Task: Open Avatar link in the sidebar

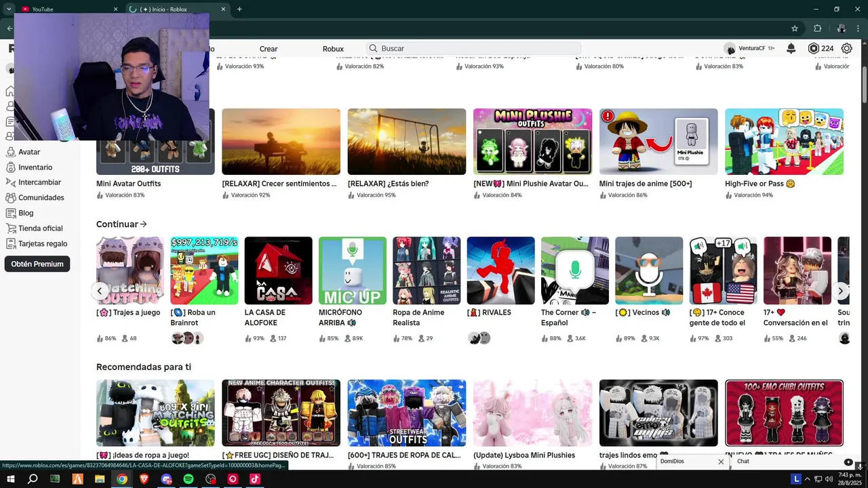Action: [x=29, y=152]
